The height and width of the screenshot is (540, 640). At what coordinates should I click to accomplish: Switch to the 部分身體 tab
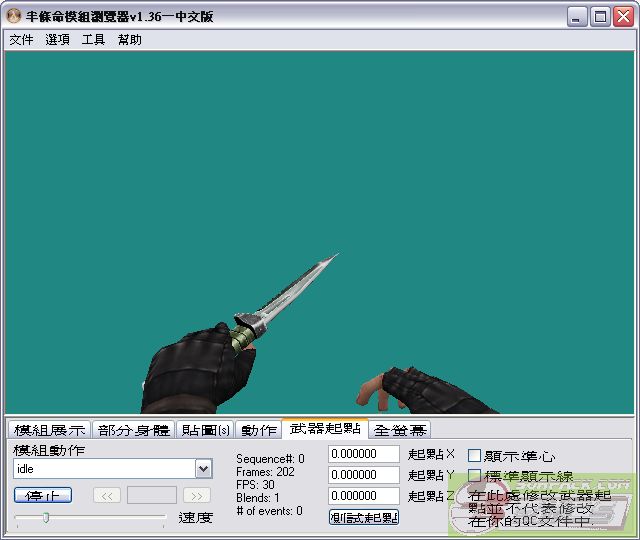click(x=134, y=430)
